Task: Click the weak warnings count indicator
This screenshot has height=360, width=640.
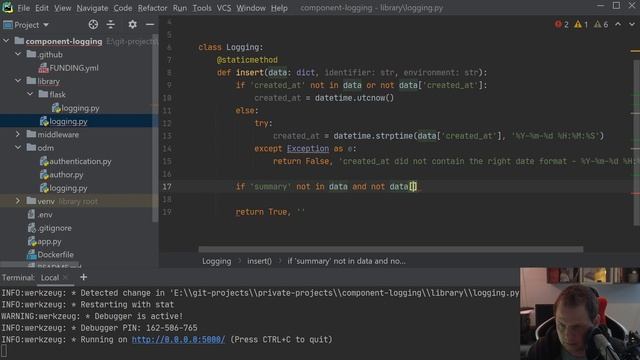Action: pyautogui.click(x=601, y=24)
